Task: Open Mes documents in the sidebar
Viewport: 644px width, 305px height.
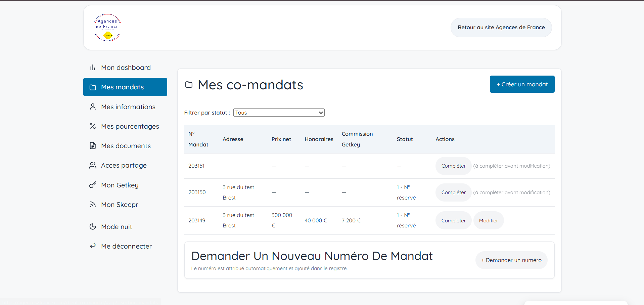Action: (x=125, y=146)
